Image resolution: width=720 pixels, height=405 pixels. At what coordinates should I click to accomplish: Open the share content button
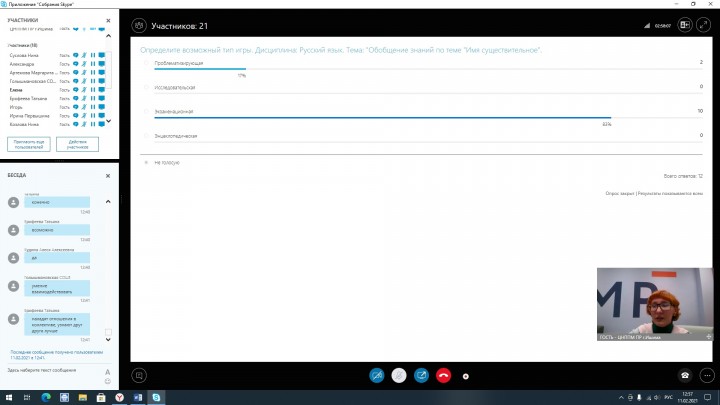pyautogui.click(x=421, y=376)
